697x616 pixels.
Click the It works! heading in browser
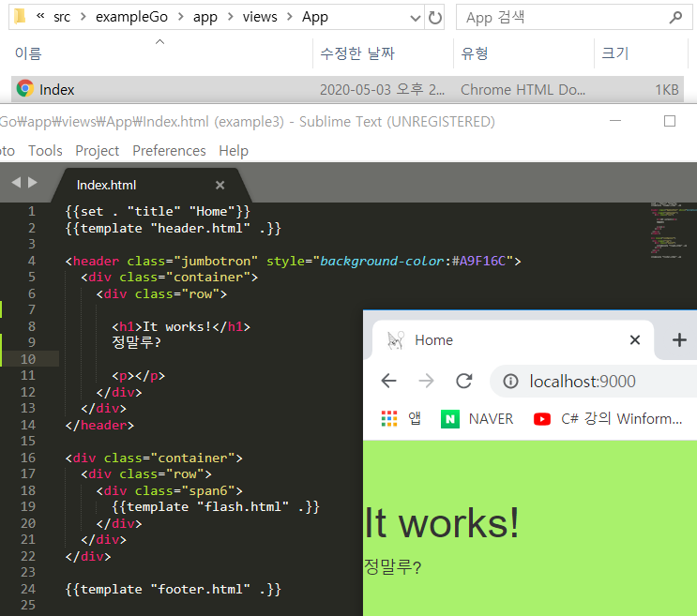[442, 523]
